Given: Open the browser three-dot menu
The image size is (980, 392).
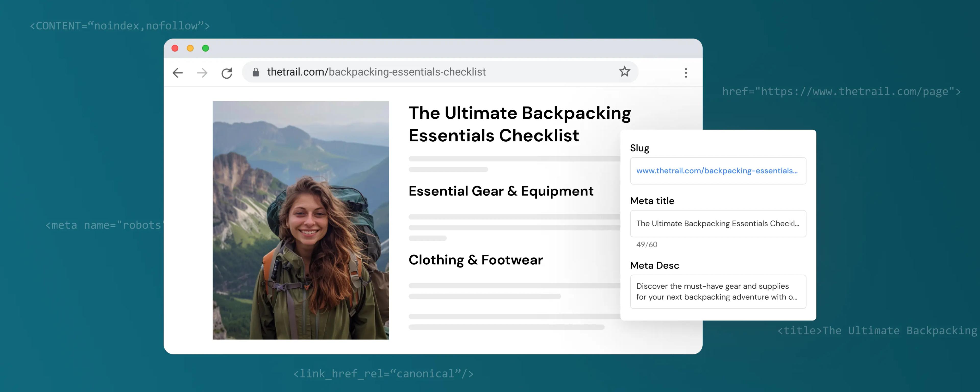Looking at the screenshot, I should coord(686,72).
